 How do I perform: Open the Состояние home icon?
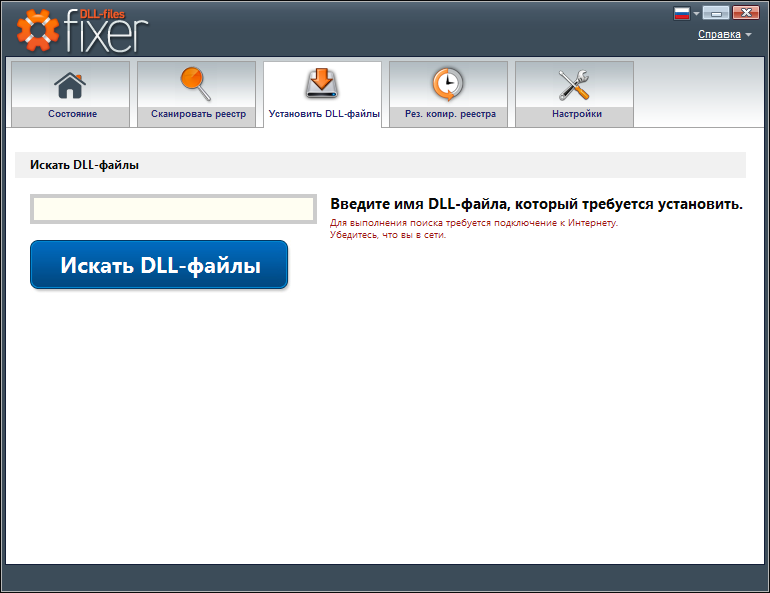pyautogui.click(x=70, y=85)
